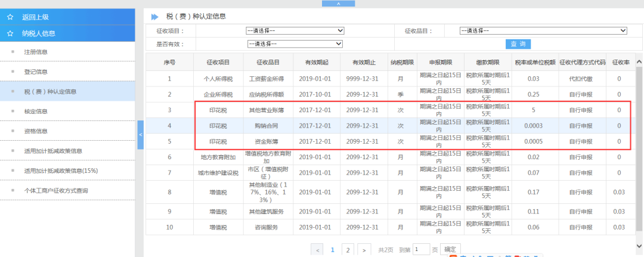Screen dimensions: 644x257
Task: Click the 查询 button
Action: [x=518, y=44]
